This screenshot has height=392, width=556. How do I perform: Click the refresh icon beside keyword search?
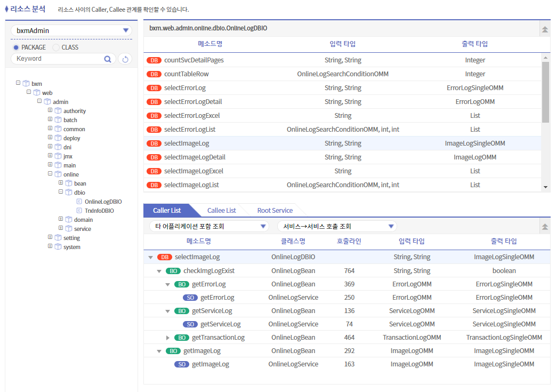point(125,59)
